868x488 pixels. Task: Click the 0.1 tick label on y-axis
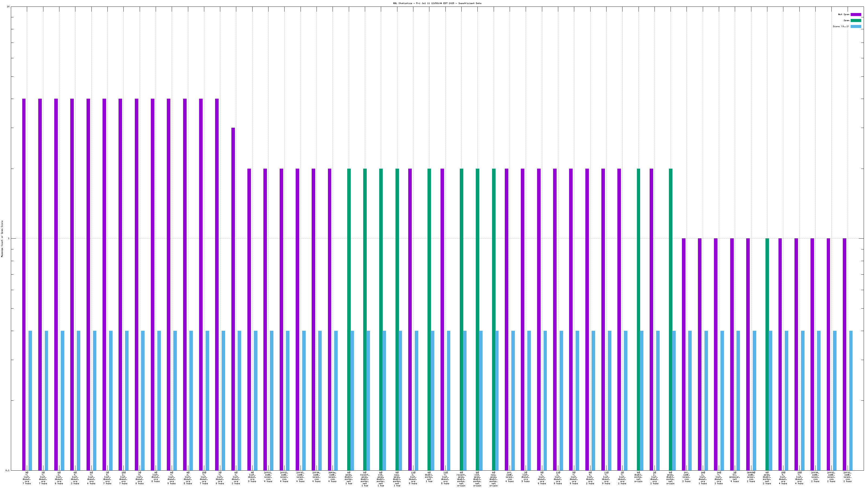(x=7, y=470)
